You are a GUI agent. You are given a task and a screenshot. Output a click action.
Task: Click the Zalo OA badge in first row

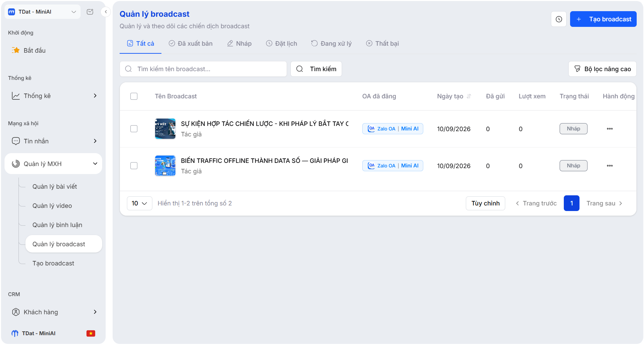393,129
